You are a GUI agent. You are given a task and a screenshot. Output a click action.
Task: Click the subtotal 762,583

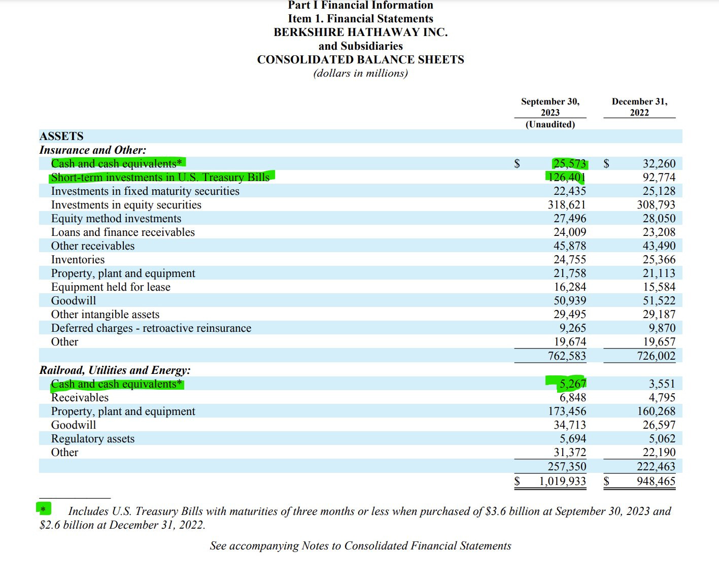(566, 356)
